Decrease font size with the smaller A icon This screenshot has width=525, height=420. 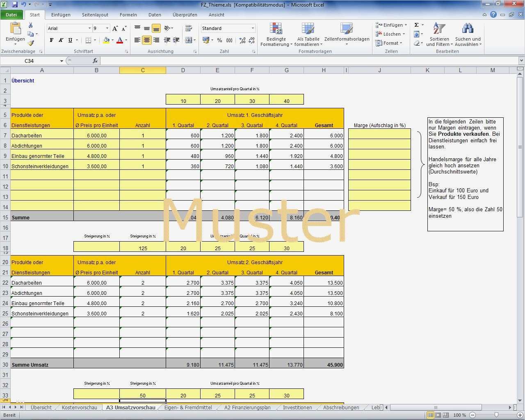tap(125, 28)
